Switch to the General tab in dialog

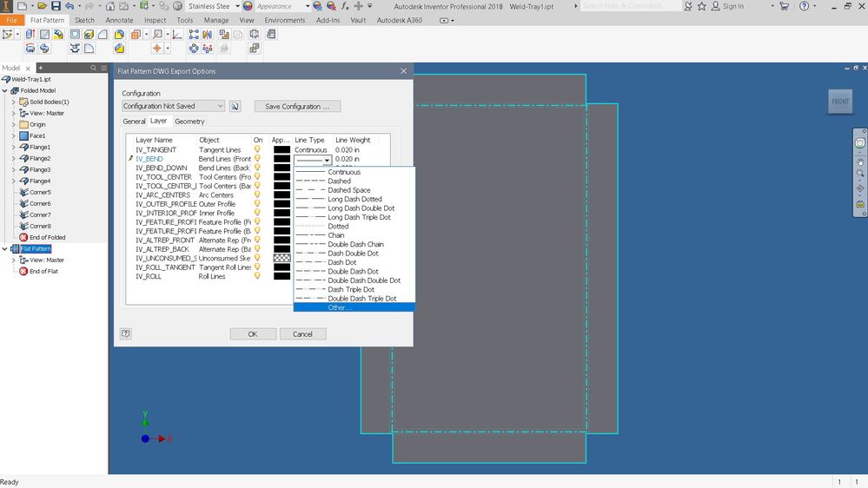click(134, 122)
